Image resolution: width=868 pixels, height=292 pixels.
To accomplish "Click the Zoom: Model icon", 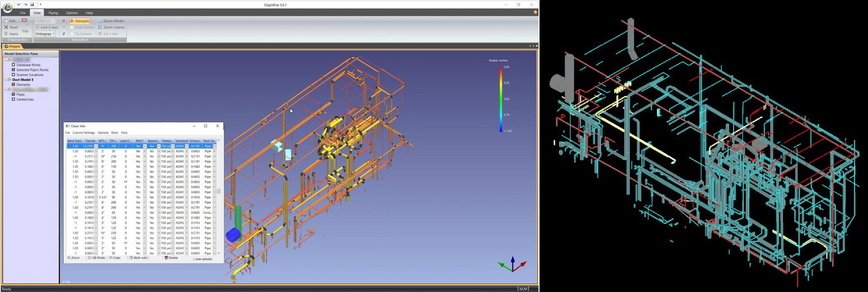I will pos(100,21).
